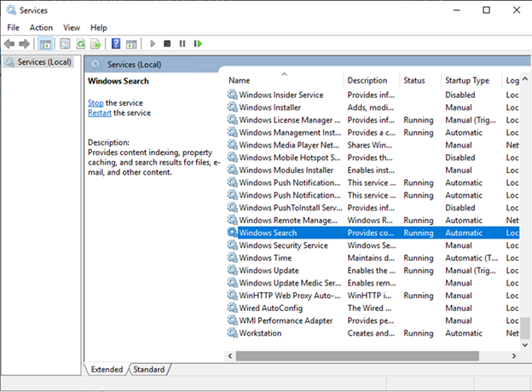Viewport: 532px width, 392px height.
Task: Sort services by Status column header
Action: (x=414, y=80)
